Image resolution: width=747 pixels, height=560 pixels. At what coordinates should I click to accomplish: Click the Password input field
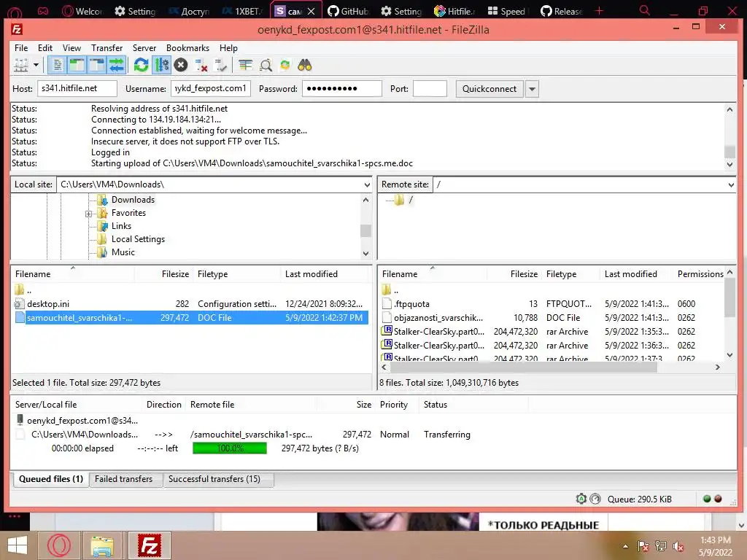pyautogui.click(x=341, y=88)
